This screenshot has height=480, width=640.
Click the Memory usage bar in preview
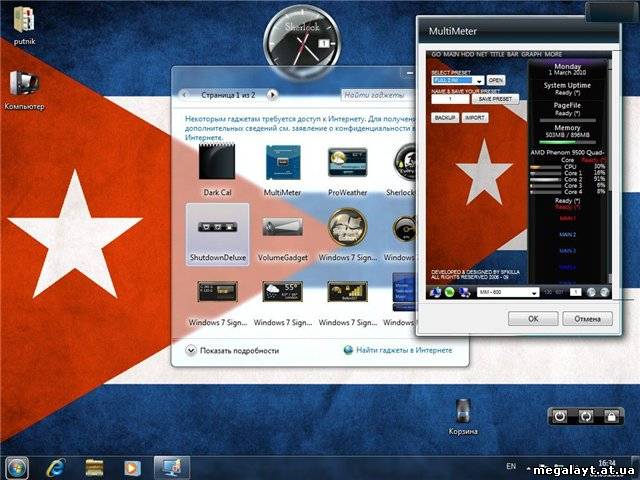pos(567,142)
